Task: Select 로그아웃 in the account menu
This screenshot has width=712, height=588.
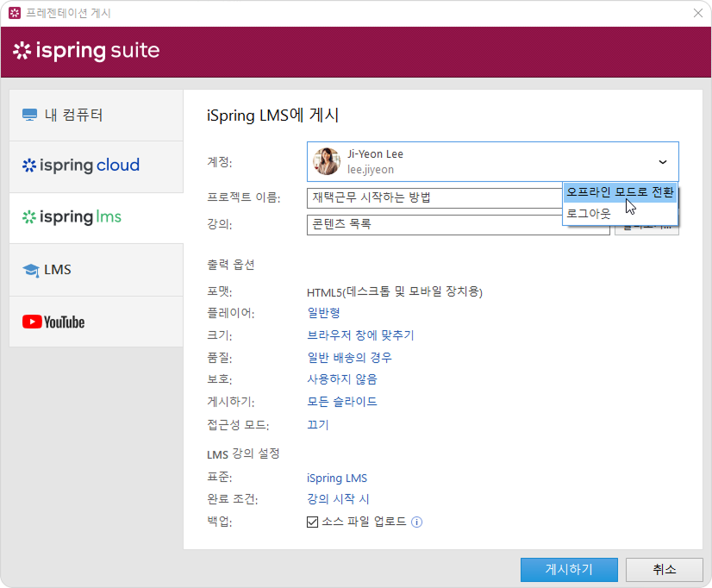Action: coord(589,213)
